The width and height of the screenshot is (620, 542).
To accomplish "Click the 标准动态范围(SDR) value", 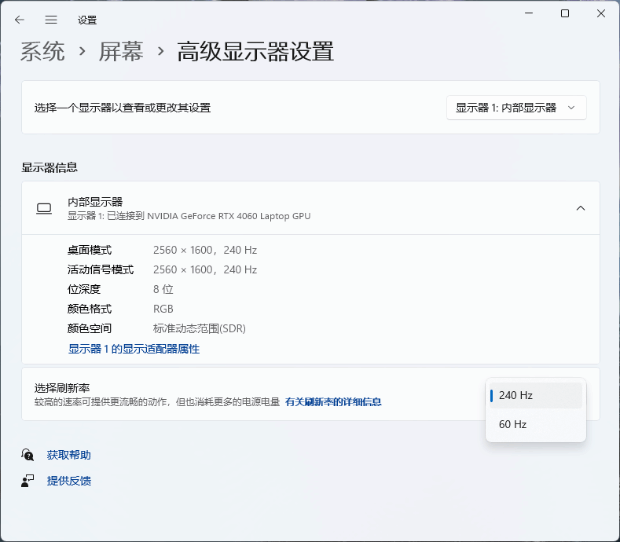I will pyautogui.click(x=199, y=329).
